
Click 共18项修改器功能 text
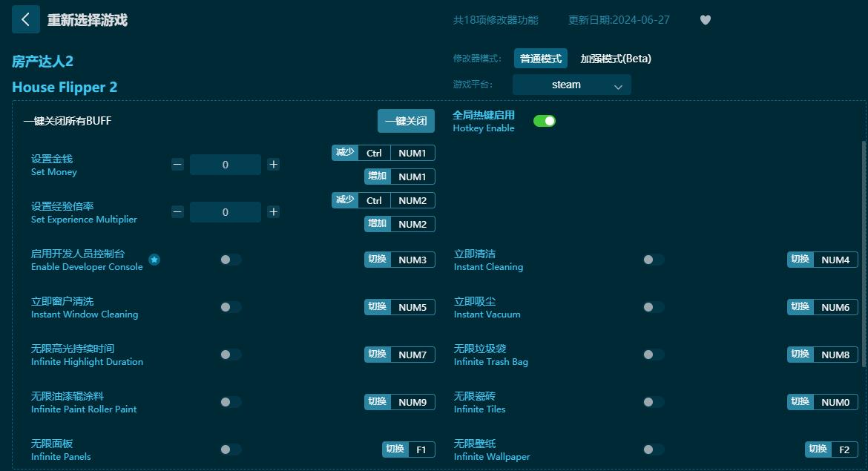pos(496,21)
